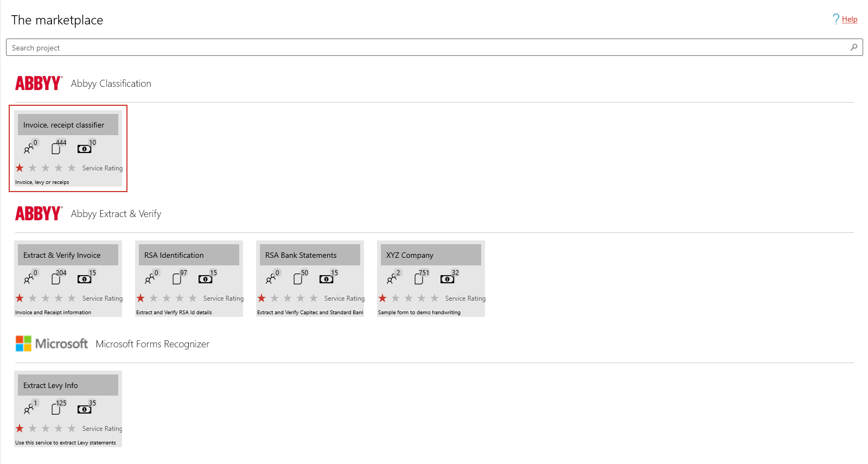Click 'Extract and Verify RSA Id details' text
Image resolution: width=868 pixels, height=464 pixels.
[x=174, y=313]
